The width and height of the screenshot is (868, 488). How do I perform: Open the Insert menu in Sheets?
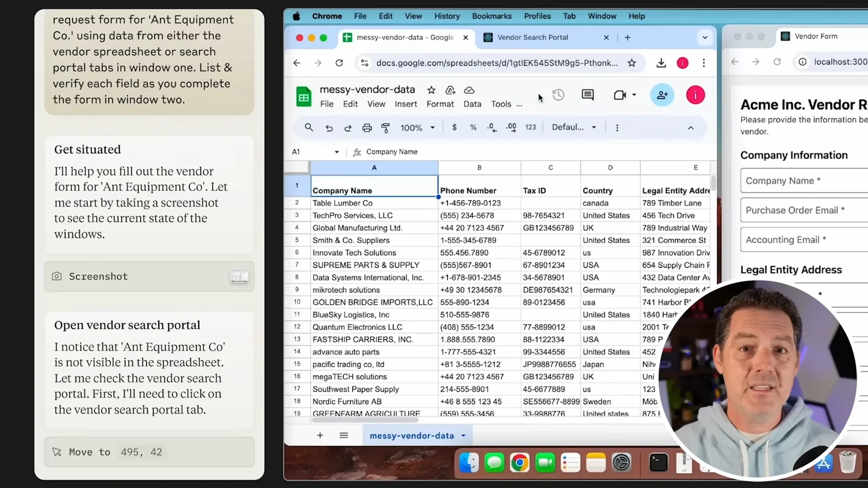click(x=406, y=104)
